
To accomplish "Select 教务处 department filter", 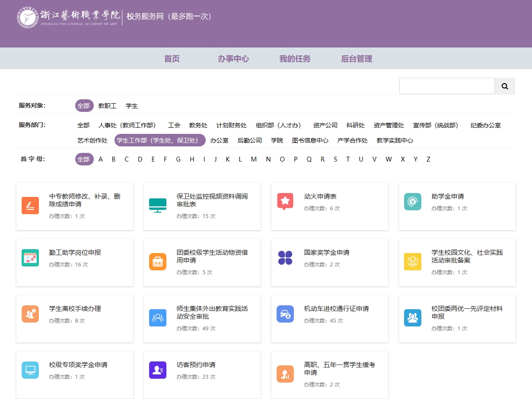I will (198, 125).
